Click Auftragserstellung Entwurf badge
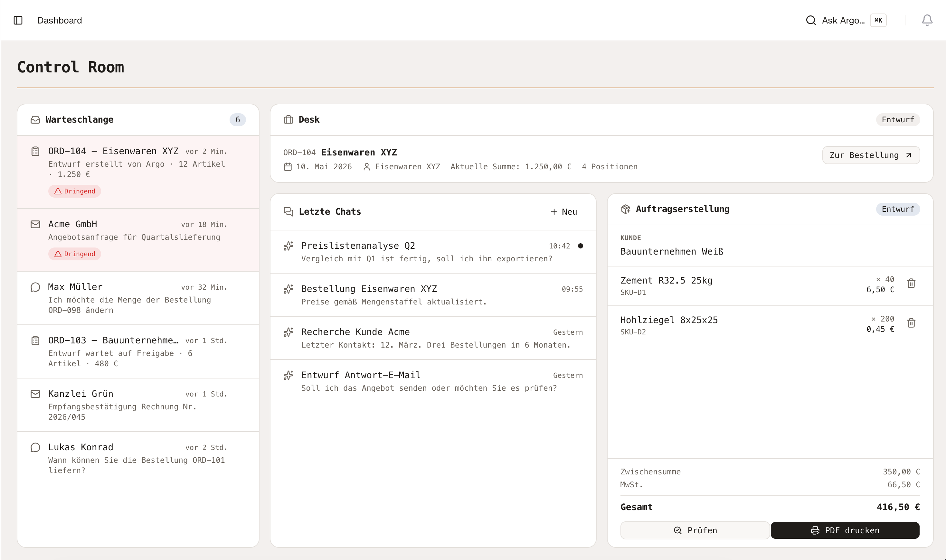Screen dimensions: 946x560 pos(898,209)
